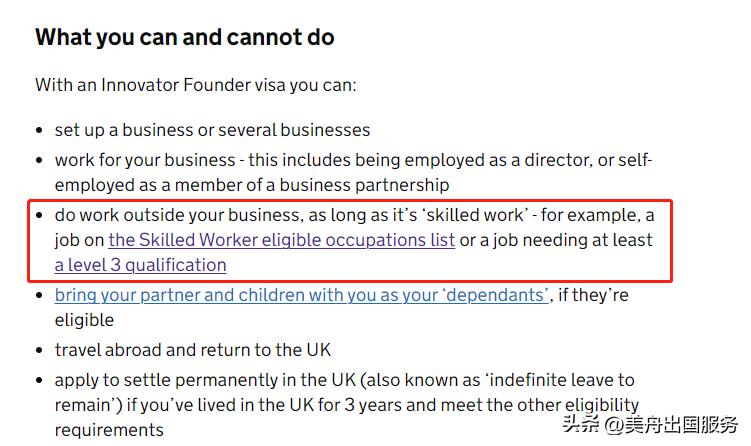Click bullet dot beside "apply to settle permanently"
Screen dimensions: 751x446
pos(40,381)
